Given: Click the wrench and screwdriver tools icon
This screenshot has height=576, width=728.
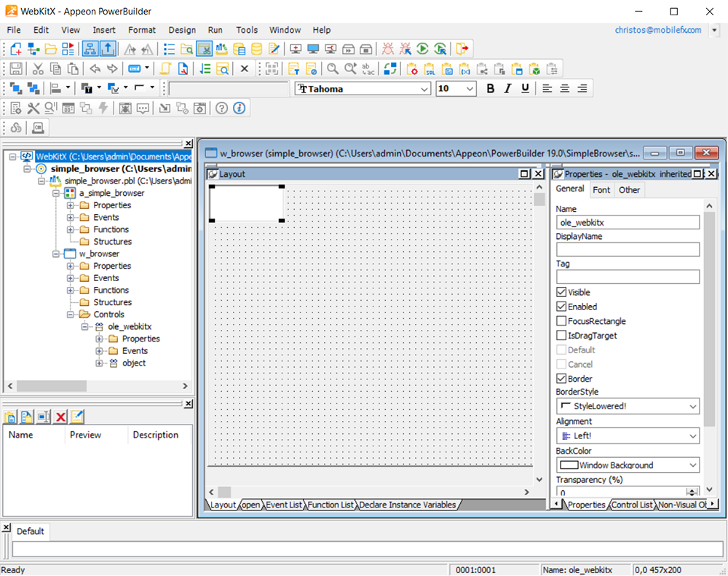Looking at the screenshot, I should coord(33,109).
